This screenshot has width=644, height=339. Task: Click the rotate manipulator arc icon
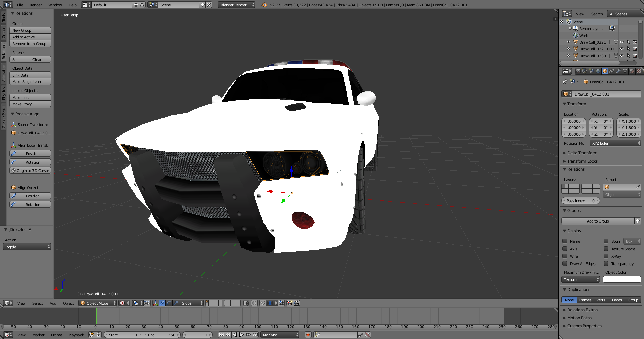pos(169,303)
